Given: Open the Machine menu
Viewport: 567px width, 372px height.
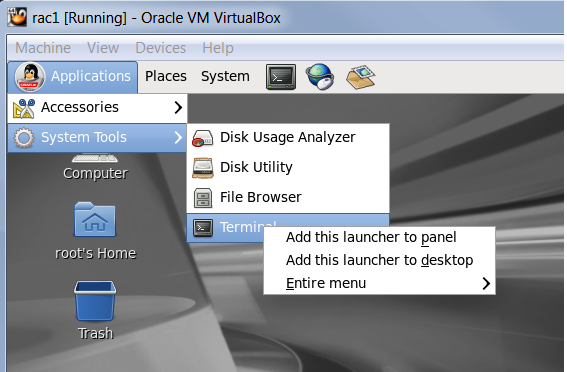Looking at the screenshot, I should click(43, 48).
